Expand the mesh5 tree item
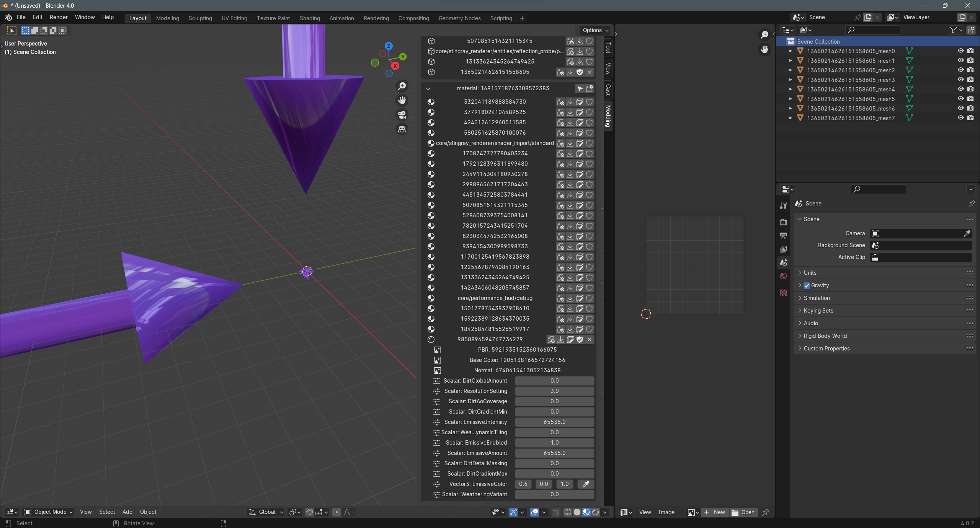 pos(791,99)
